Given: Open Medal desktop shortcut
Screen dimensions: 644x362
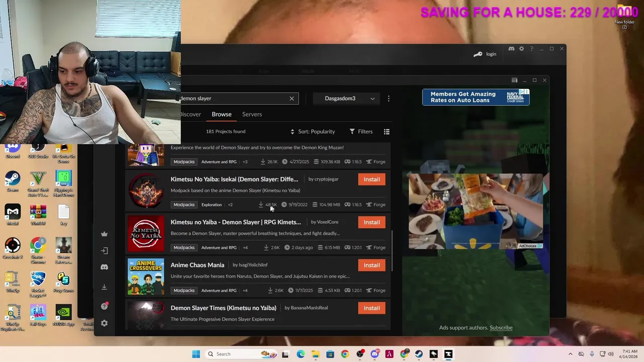Looking at the screenshot, I should [13, 215].
